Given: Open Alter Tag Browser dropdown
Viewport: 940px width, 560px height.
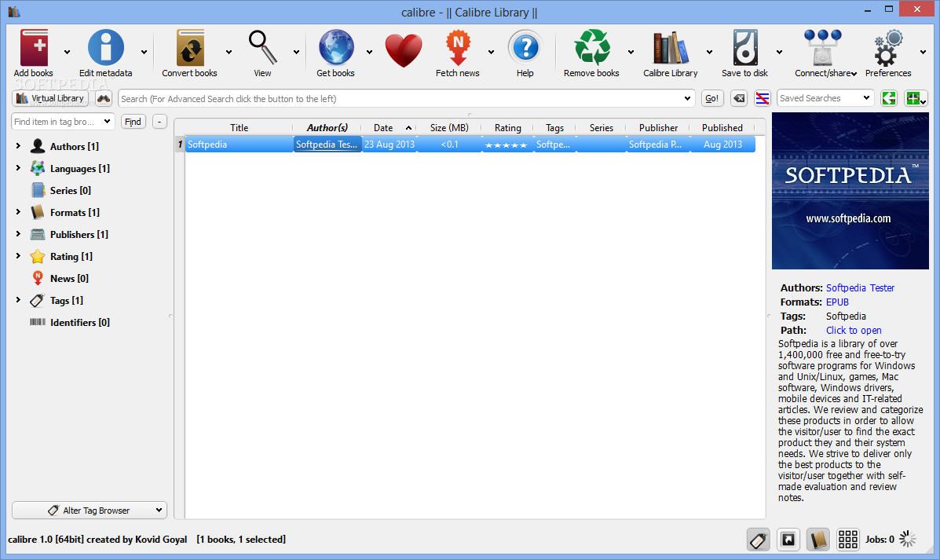Looking at the screenshot, I should [x=90, y=511].
